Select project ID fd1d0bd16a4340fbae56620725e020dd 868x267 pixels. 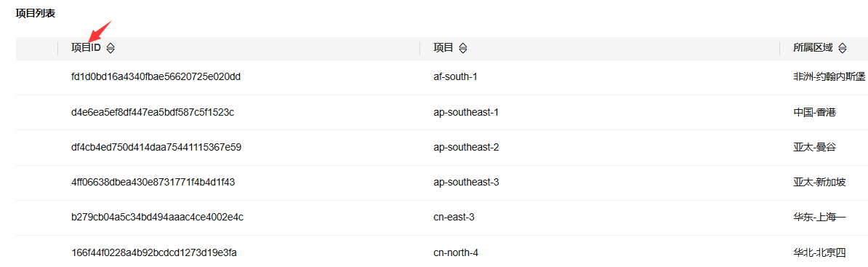[156, 77]
